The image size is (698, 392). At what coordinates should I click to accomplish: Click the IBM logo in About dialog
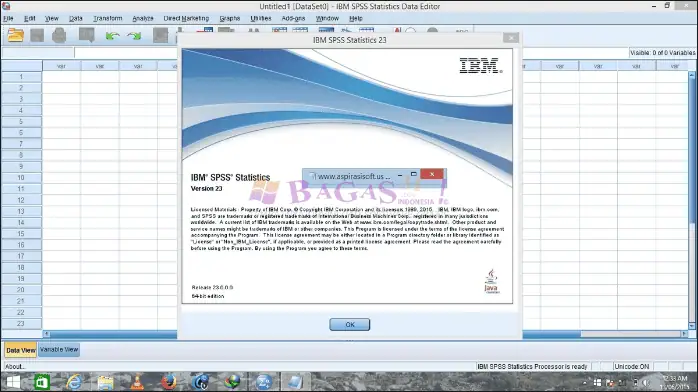point(481,66)
